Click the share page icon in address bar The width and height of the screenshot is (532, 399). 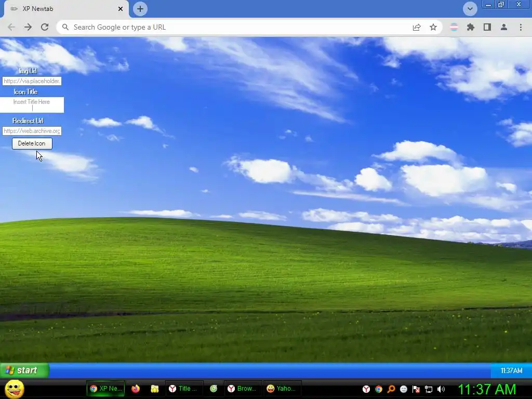[x=417, y=27]
